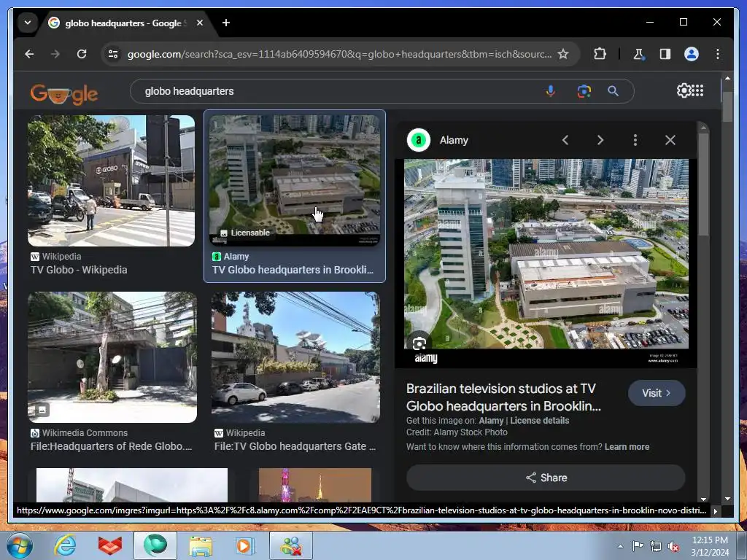
Task: Open the TV Globo Wikipedia thumbnail
Action: 111,181
